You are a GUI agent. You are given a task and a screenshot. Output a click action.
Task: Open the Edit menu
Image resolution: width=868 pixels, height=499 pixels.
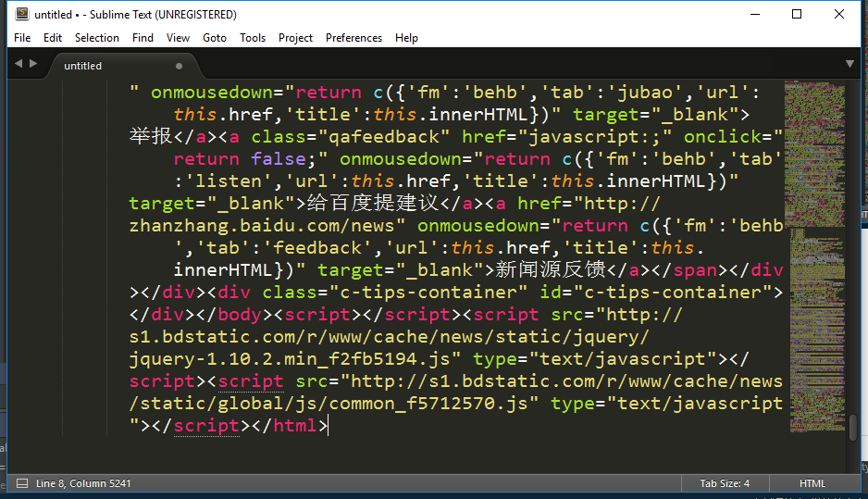pyautogui.click(x=53, y=38)
